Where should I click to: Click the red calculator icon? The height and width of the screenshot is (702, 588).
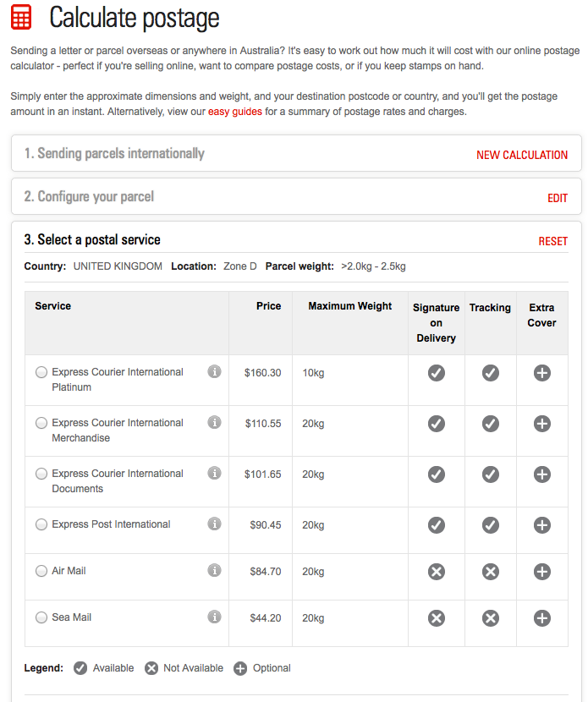pyautogui.click(x=21, y=18)
